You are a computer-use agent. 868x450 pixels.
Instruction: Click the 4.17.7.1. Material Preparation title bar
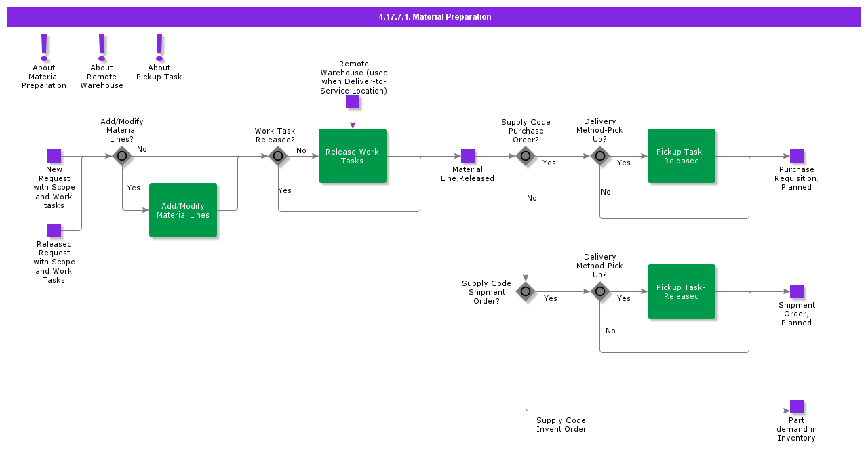click(434, 17)
